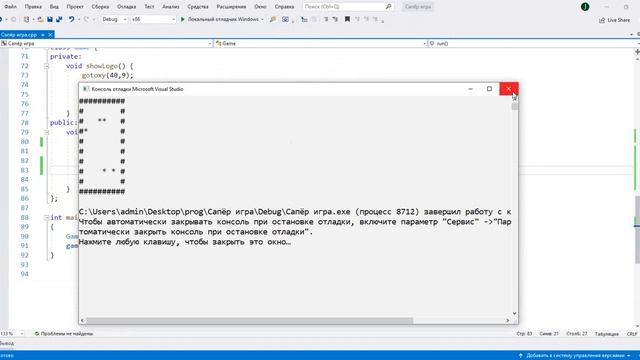
Task: Close the Сапёр игра.cpp tab
Action: point(50,35)
